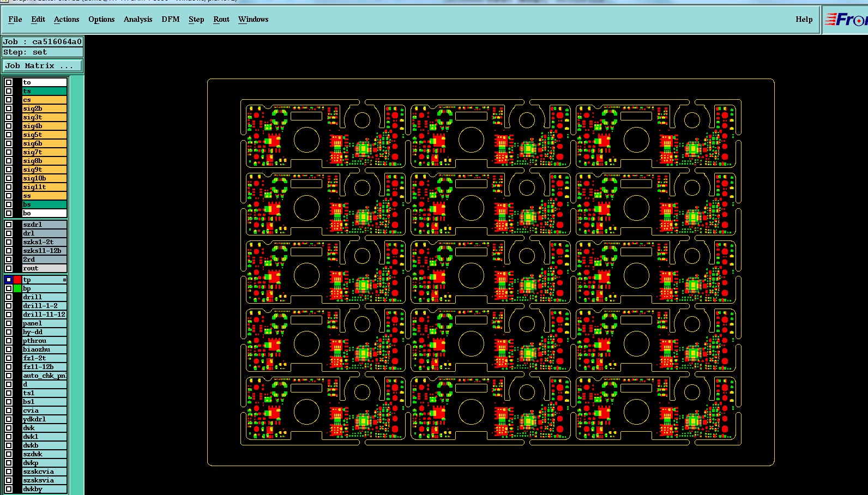Screen dimensions: 868x495
Task: Toggle display checkbox of the sig5t layer
Action: pos(9,135)
